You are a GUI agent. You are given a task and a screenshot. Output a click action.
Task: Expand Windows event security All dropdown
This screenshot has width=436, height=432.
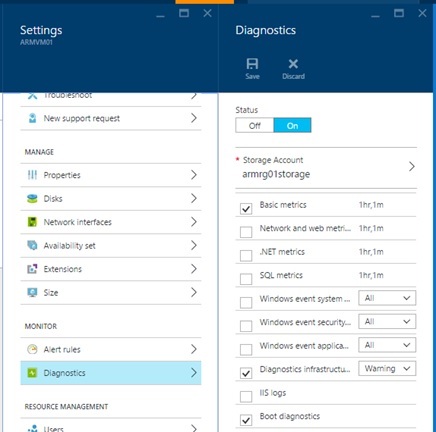387,322
